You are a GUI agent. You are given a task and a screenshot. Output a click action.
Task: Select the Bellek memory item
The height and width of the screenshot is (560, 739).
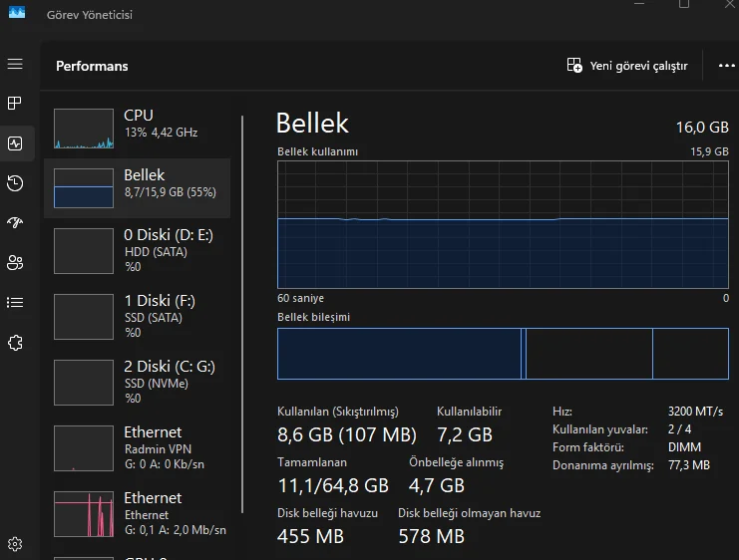pyautogui.click(x=138, y=187)
